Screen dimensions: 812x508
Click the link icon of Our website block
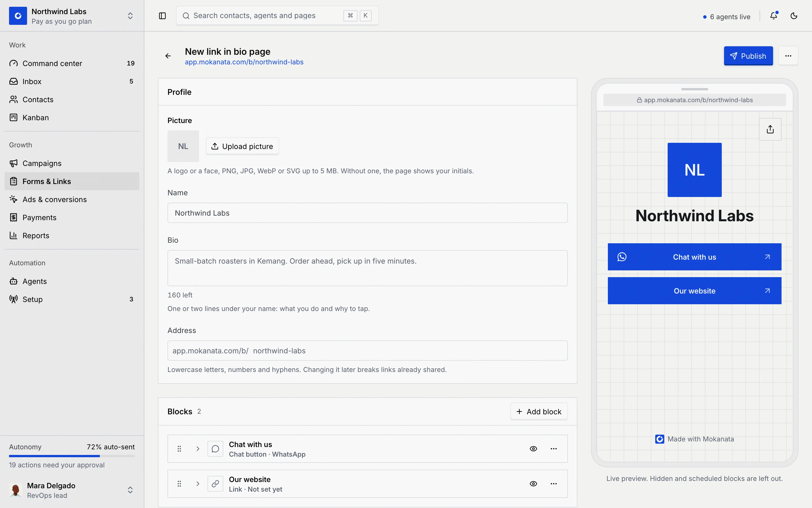(x=215, y=483)
